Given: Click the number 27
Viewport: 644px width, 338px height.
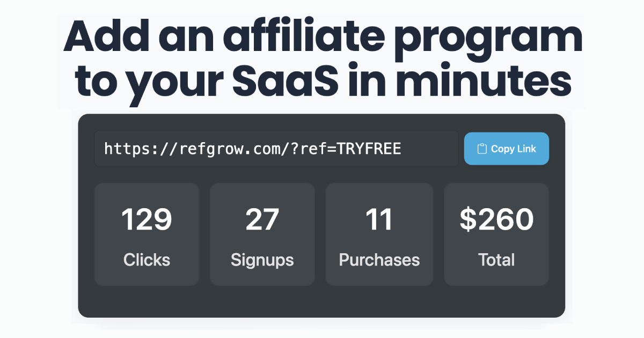Looking at the screenshot, I should pos(262,219).
